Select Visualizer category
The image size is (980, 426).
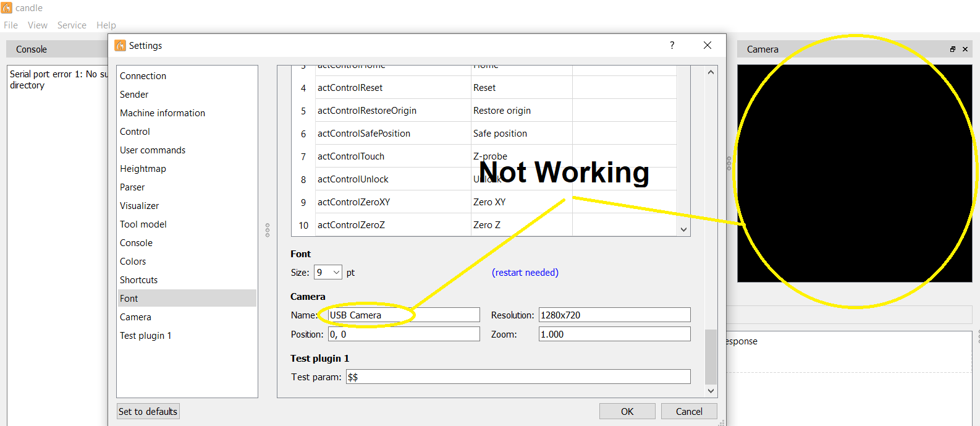click(187, 206)
